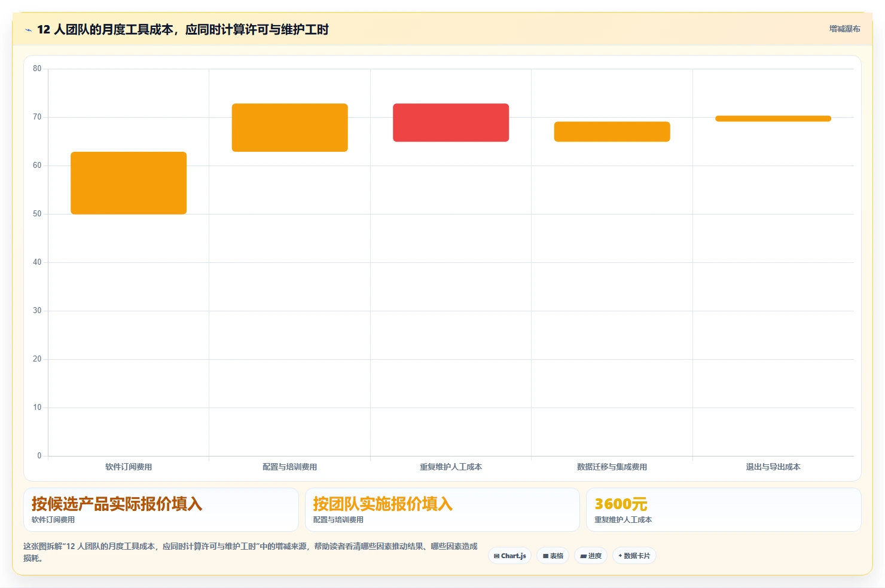Click the small icon before the chart title
The height and width of the screenshot is (588, 885).
(28, 30)
